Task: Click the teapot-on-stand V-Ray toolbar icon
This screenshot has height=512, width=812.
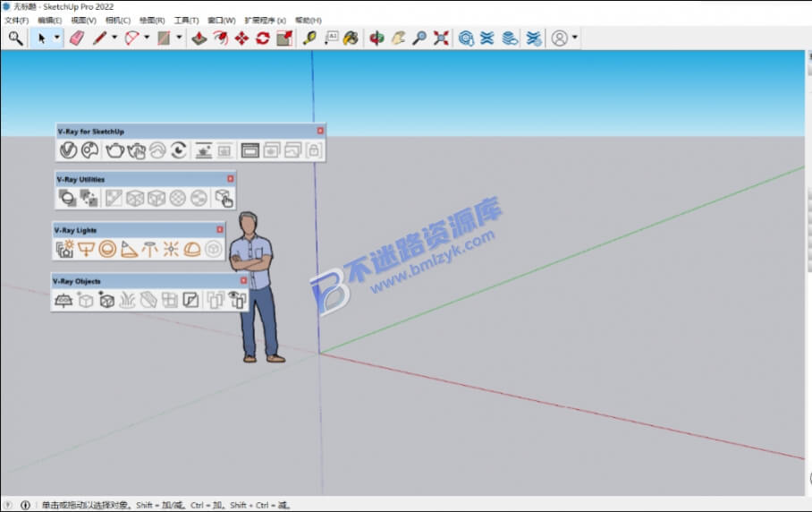Action: [203, 150]
